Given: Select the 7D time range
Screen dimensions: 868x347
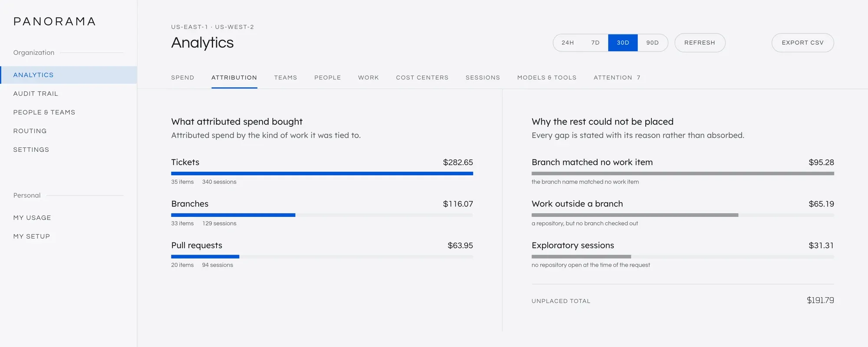Looking at the screenshot, I should tap(595, 43).
